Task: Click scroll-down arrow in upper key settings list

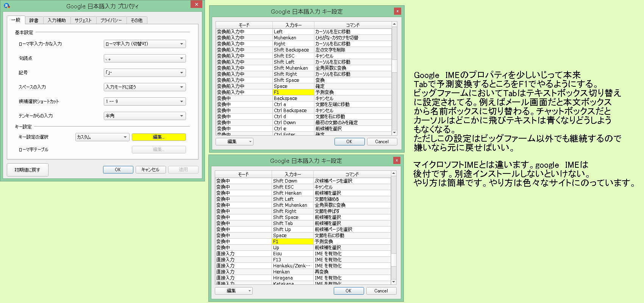Action: click(394, 133)
